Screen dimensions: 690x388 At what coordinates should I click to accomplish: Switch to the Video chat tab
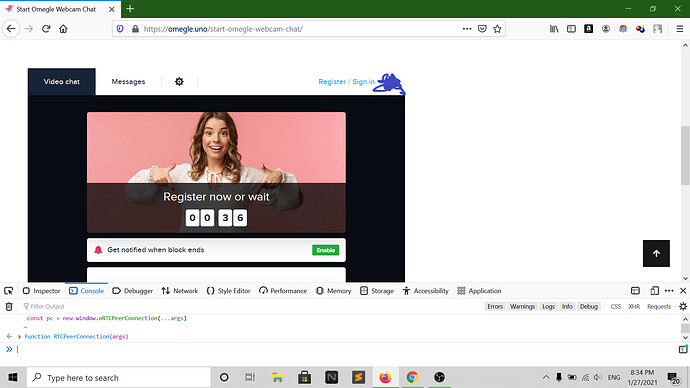coord(62,81)
